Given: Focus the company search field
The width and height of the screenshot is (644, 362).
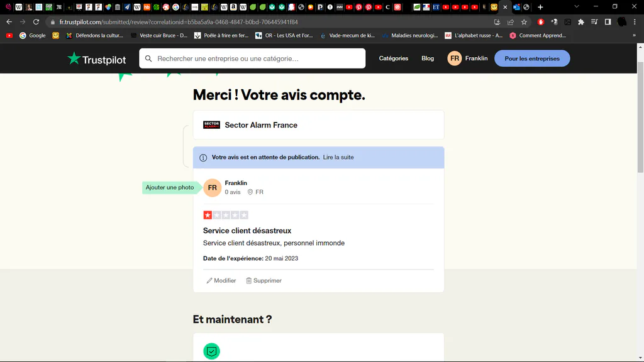Looking at the screenshot, I should pos(252,58).
